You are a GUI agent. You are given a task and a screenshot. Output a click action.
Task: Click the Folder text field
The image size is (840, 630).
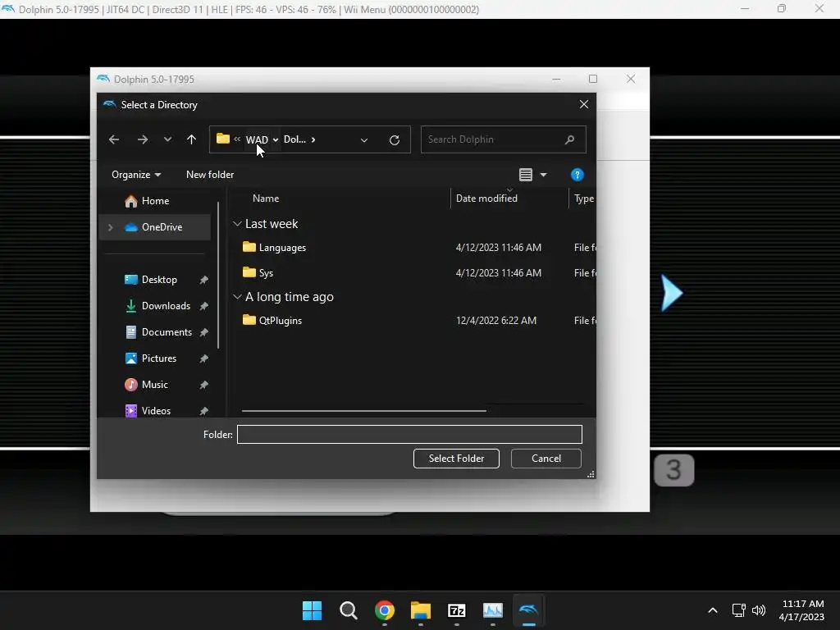click(409, 435)
